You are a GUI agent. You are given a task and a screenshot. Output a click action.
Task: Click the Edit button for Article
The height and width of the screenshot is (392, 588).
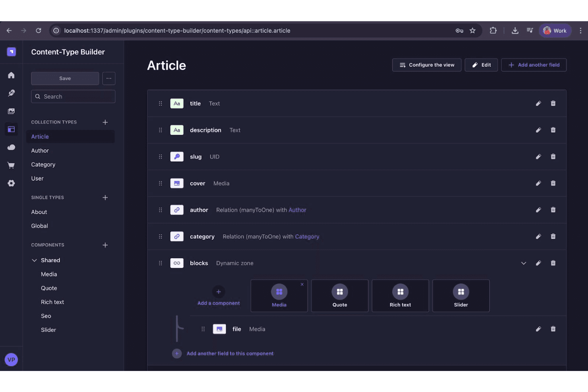coord(481,65)
